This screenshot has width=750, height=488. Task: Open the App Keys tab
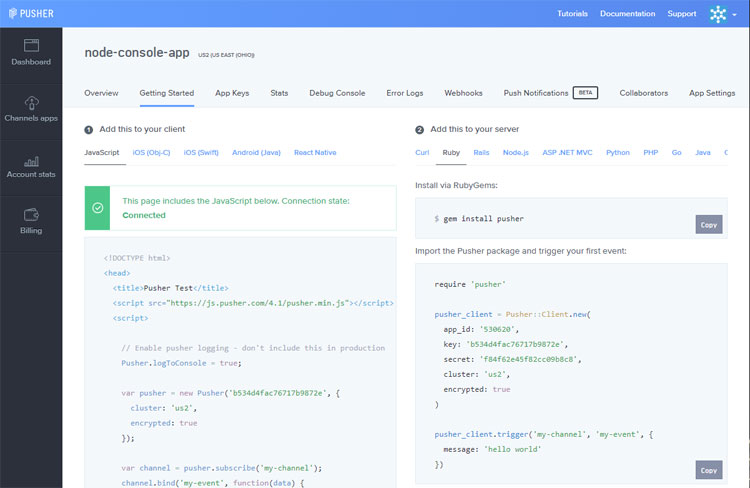tap(232, 93)
